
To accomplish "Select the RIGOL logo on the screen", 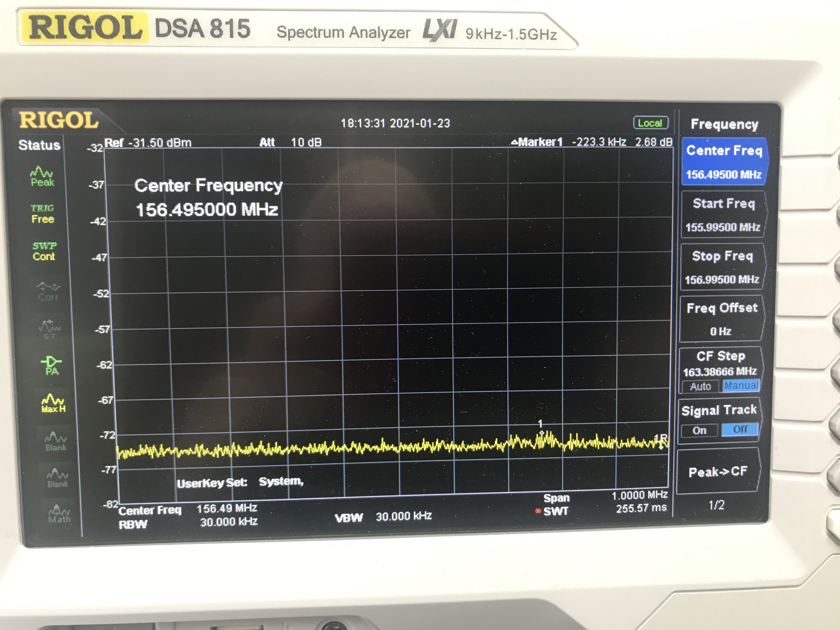I will pyautogui.click(x=59, y=120).
